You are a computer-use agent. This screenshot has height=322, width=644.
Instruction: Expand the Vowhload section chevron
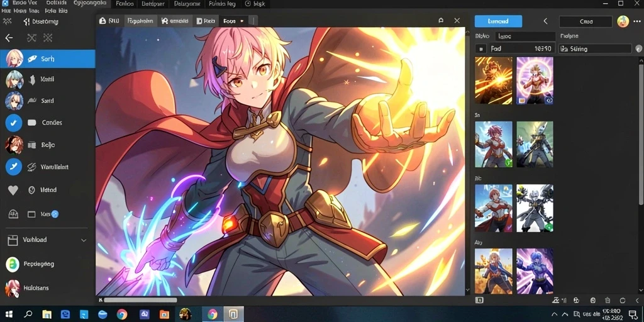click(84, 240)
